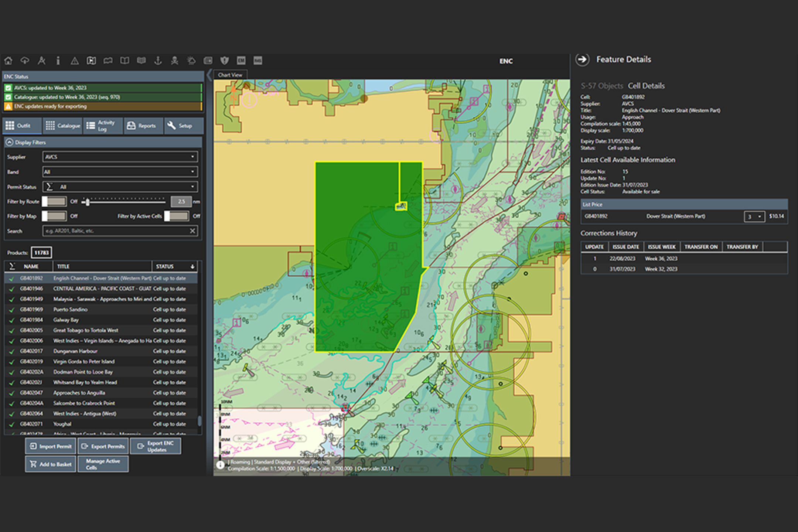Viewport: 798px width, 532px height.
Task: Open the shield alert icon
Action: pos(225,61)
